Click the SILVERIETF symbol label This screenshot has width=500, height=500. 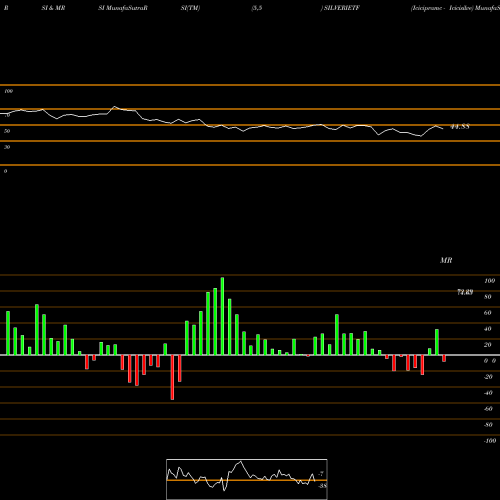click(x=342, y=8)
